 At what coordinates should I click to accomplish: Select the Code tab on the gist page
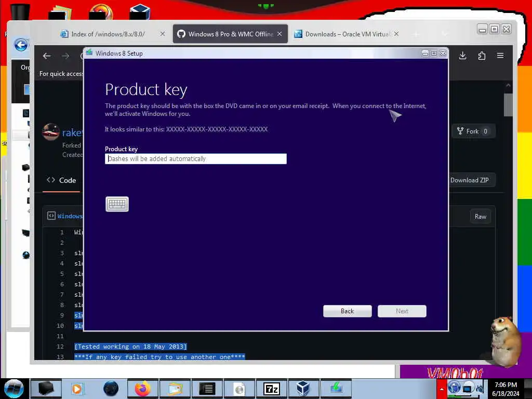61,180
